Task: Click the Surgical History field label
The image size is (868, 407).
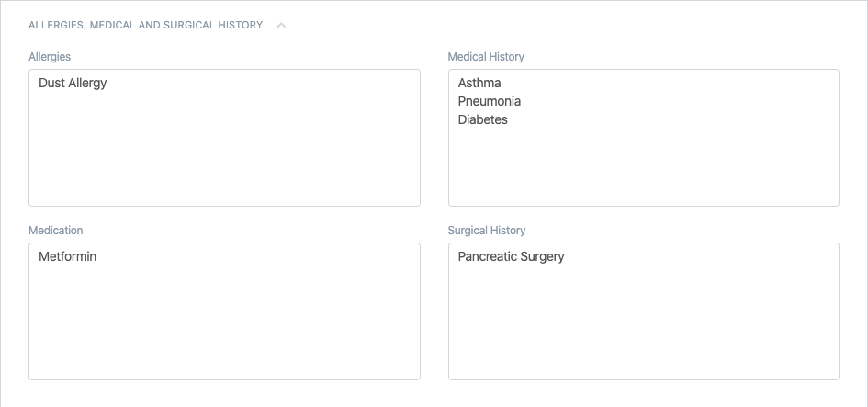Action: (487, 231)
